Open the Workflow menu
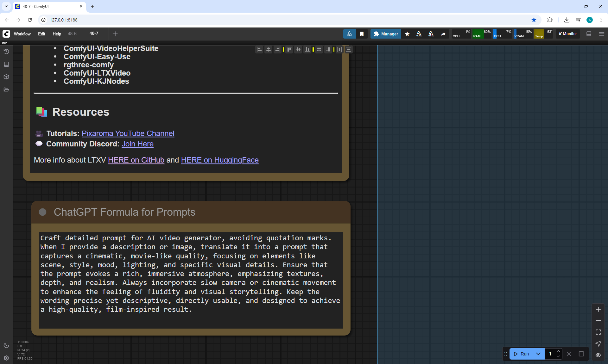The width and height of the screenshot is (608, 364). (22, 34)
